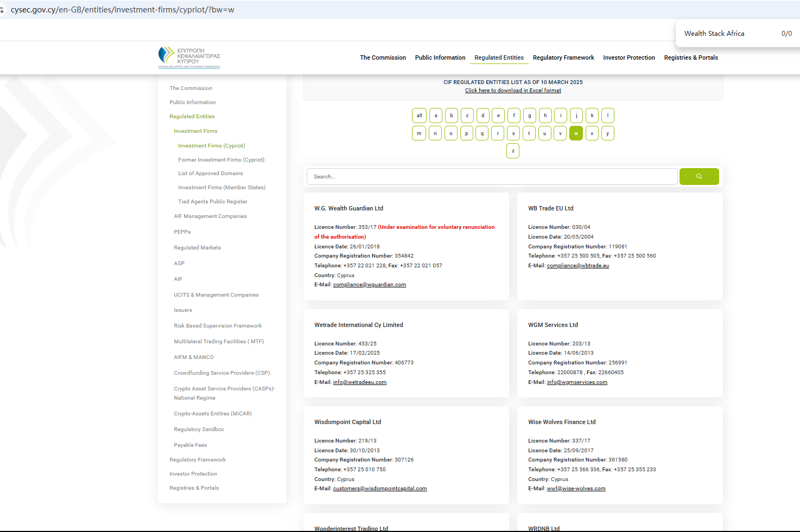
Task: Download the CIF list in Excel format
Action: [x=513, y=91]
